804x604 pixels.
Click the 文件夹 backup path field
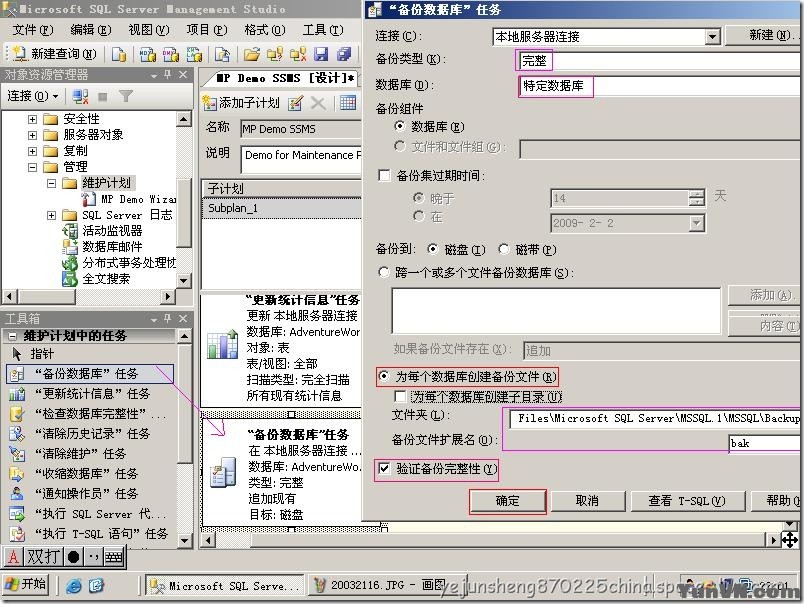(655, 418)
